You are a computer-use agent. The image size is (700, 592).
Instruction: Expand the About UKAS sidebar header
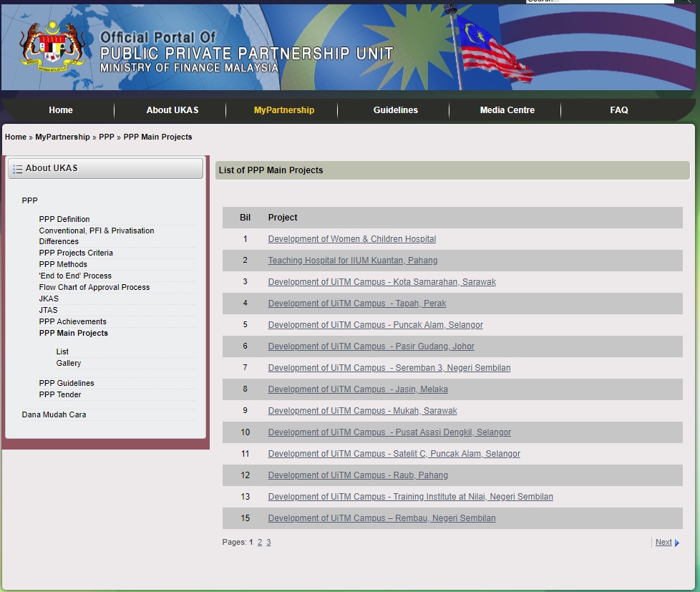click(x=105, y=169)
